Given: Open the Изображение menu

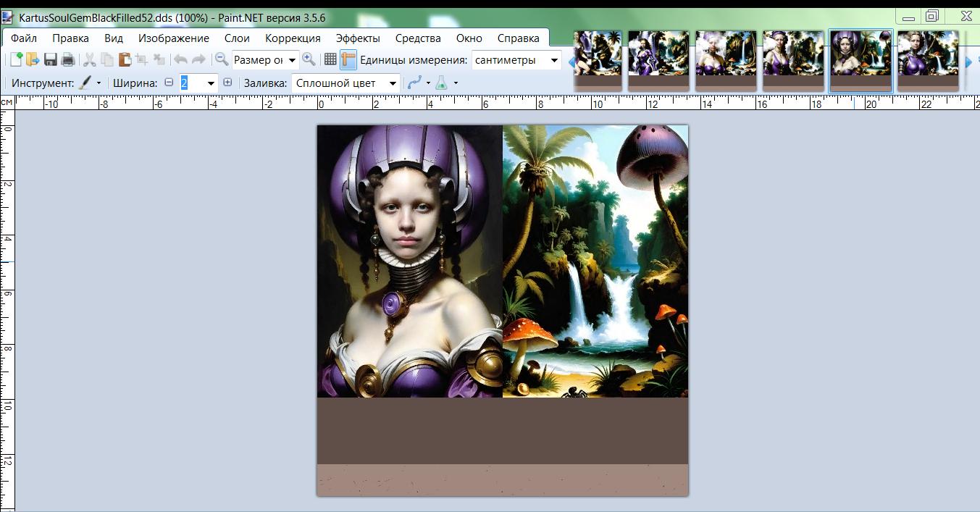Looking at the screenshot, I should (x=174, y=38).
